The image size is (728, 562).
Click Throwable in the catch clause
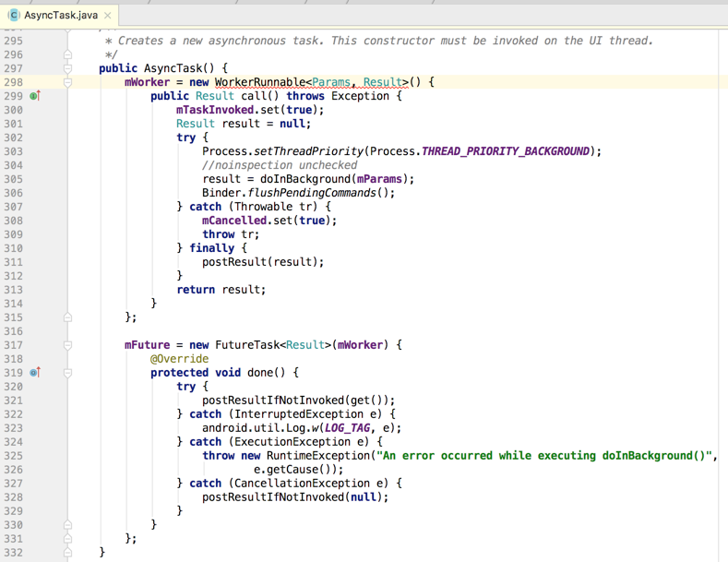click(x=263, y=207)
